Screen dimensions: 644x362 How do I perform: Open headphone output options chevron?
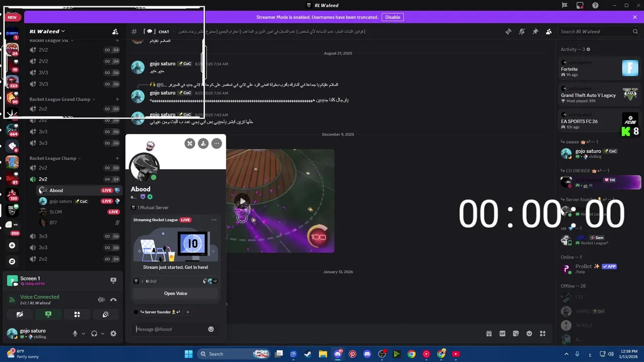(103, 333)
